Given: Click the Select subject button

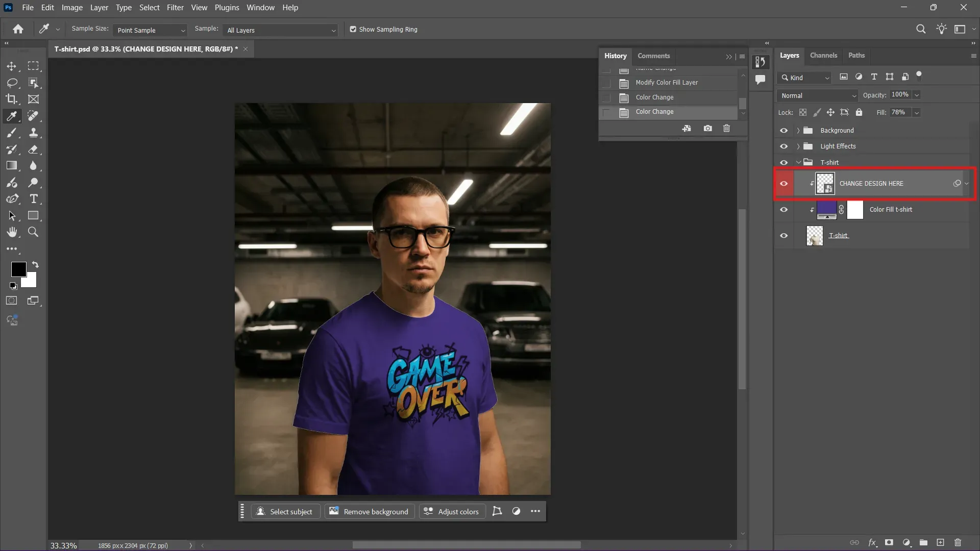Looking at the screenshot, I should click(285, 511).
